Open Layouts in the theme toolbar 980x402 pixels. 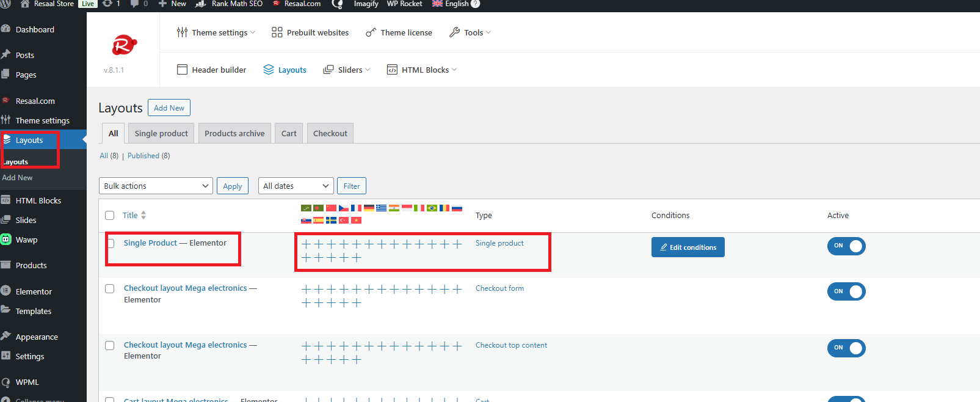285,70
